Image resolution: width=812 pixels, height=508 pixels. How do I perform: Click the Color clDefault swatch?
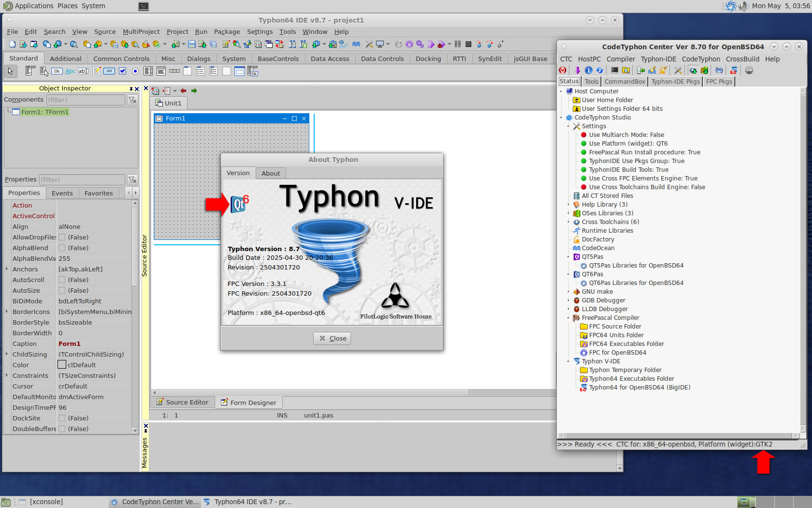tap(62, 365)
